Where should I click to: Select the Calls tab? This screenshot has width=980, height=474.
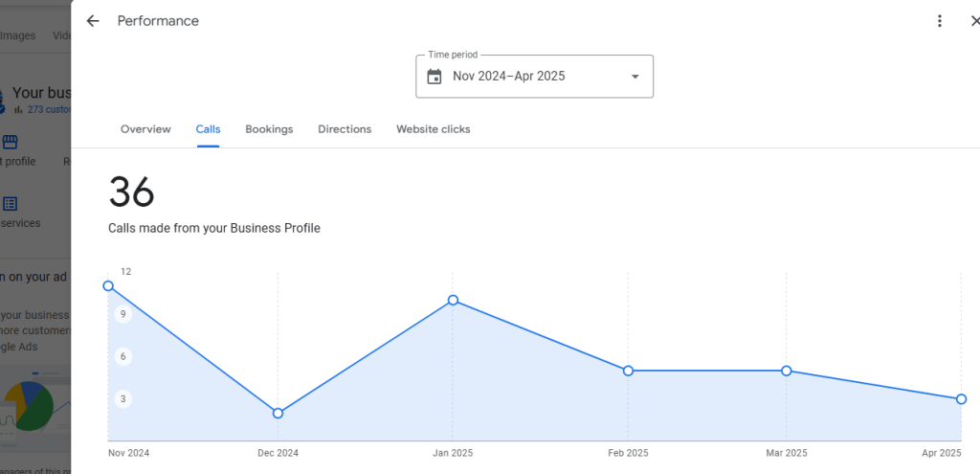coord(208,129)
